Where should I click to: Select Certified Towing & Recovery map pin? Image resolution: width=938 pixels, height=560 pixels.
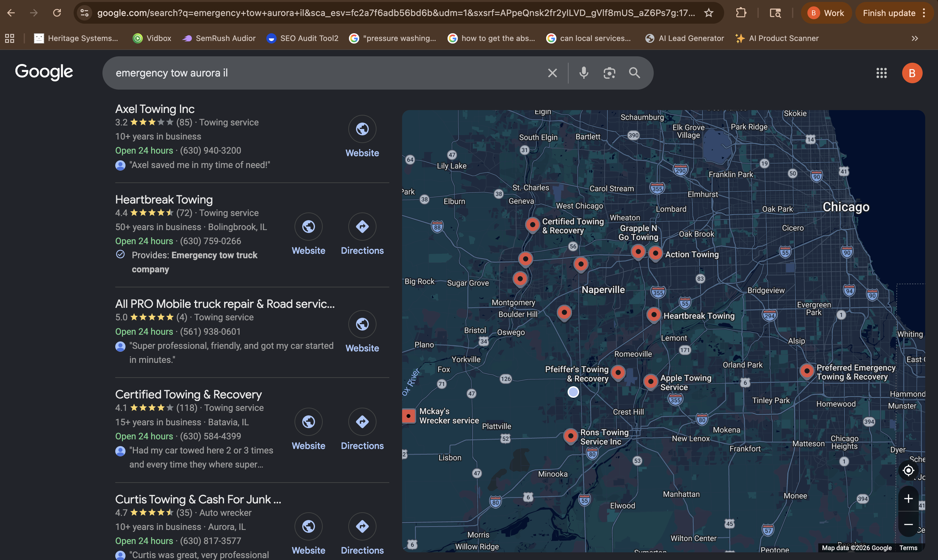(x=532, y=225)
